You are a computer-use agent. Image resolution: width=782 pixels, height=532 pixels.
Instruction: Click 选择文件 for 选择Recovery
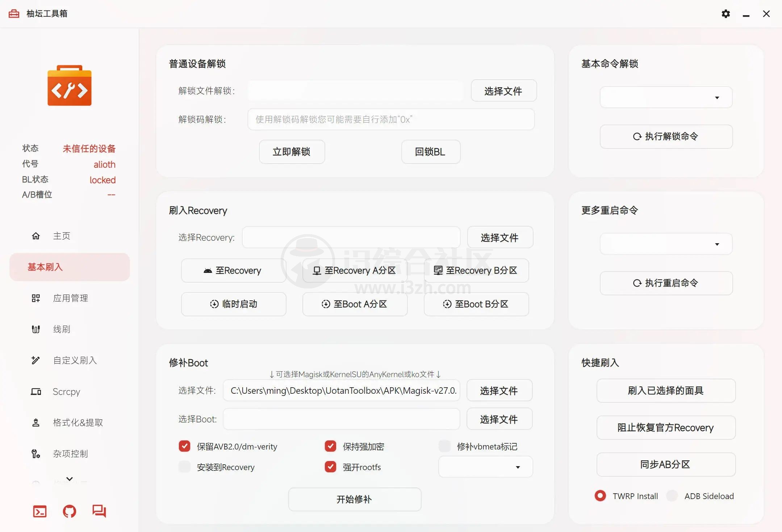[x=500, y=237]
